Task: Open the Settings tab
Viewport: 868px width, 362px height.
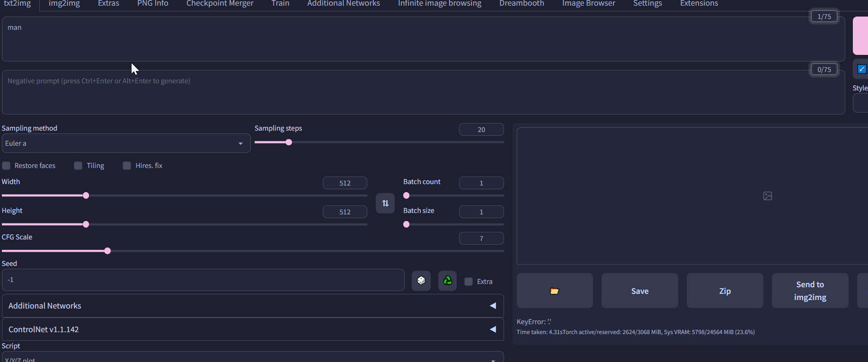Action: point(647,4)
